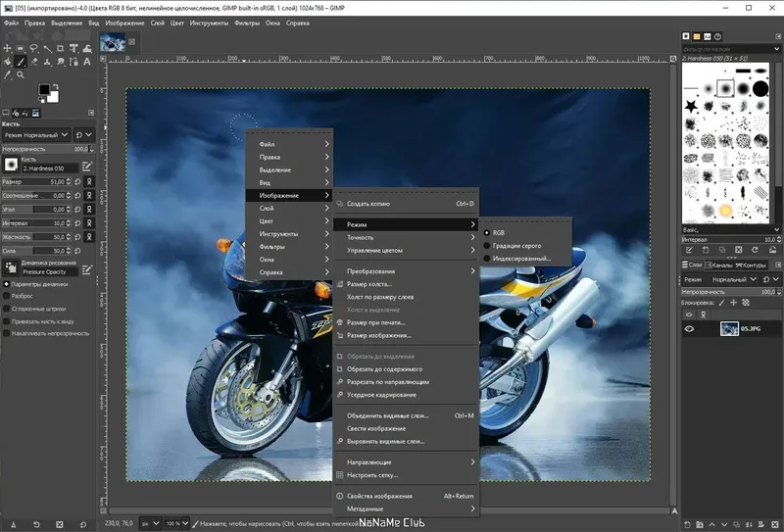This screenshot has height=532, width=784.
Task: Open the Фильтры menu in the menu bar
Action: [x=247, y=24]
